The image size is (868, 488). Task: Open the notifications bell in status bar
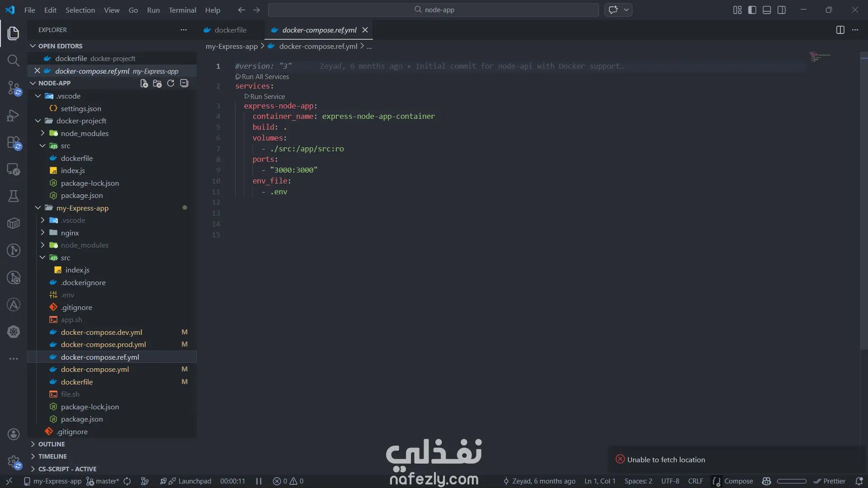(x=859, y=481)
